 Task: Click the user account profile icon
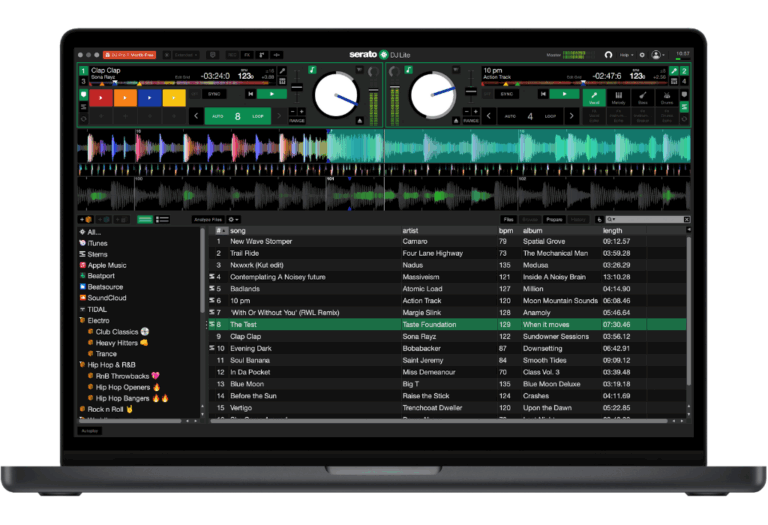pyautogui.click(x=656, y=55)
